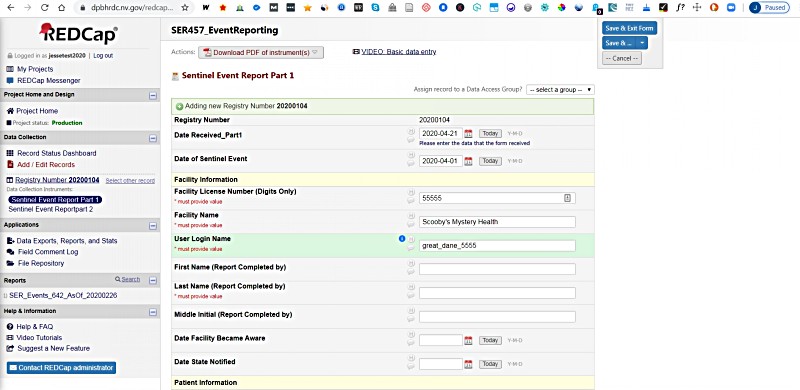The width and height of the screenshot is (800, 390).
Task: Open calendar picker for Date State Notified
Action: tap(468, 364)
